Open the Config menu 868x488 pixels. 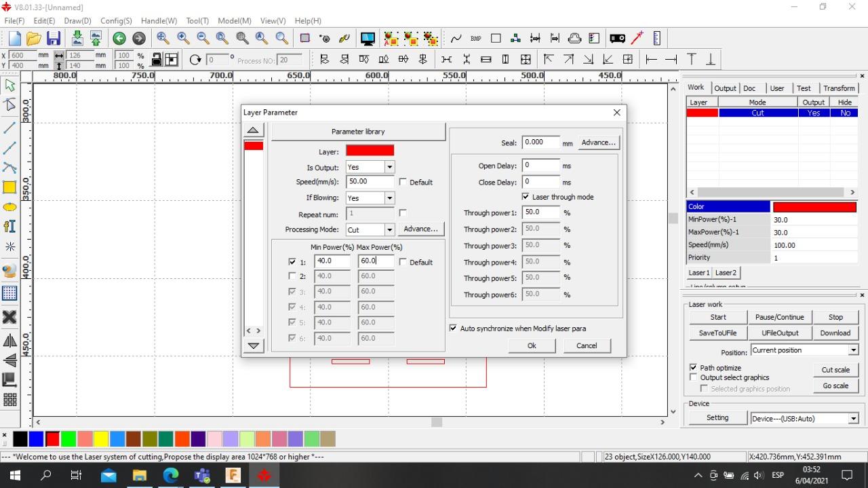[116, 21]
